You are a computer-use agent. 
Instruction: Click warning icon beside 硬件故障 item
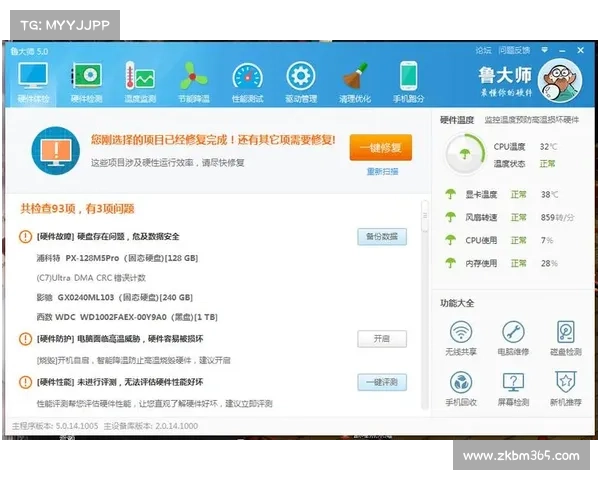[x=25, y=237]
